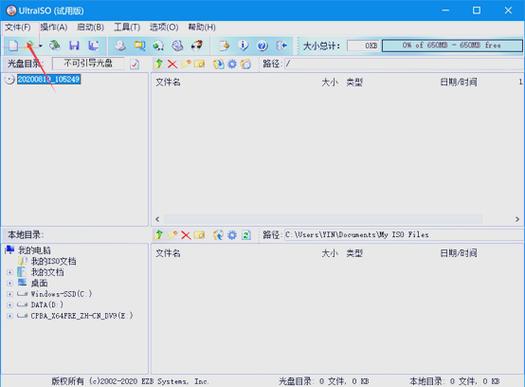This screenshot has width=525, height=387.
Task: Click the image 路径 field showing /
Action: point(403,64)
